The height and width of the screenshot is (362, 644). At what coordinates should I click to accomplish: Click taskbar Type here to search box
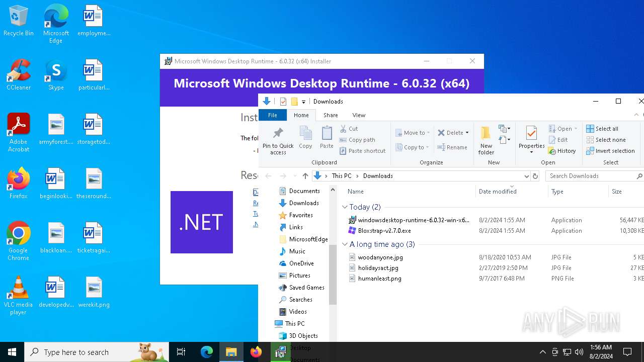click(x=97, y=352)
